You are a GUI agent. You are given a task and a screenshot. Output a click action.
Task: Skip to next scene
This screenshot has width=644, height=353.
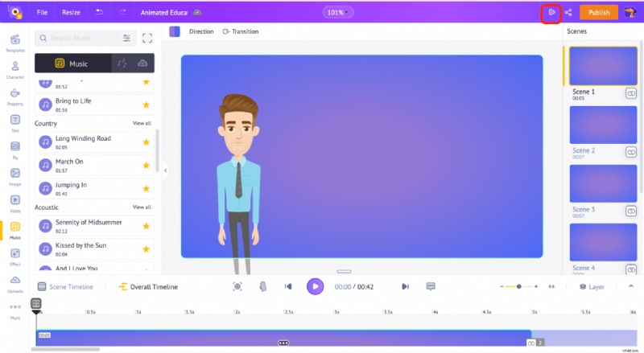coord(405,286)
